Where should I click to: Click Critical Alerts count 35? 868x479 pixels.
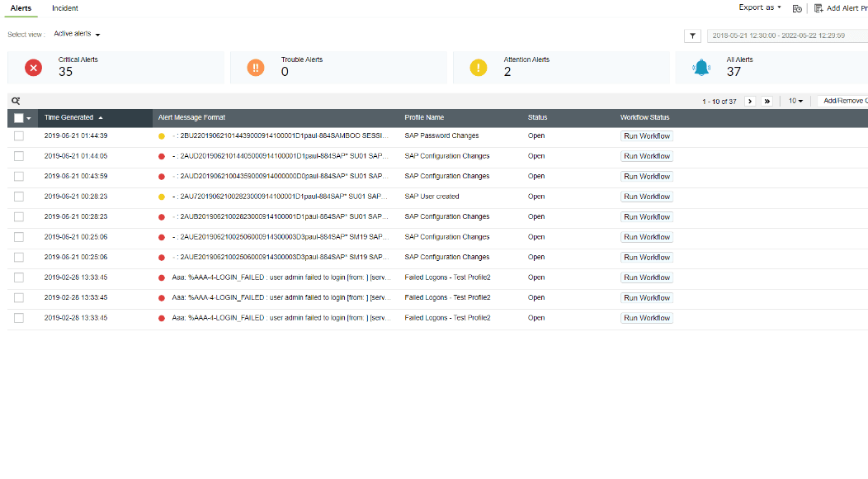point(65,72)
